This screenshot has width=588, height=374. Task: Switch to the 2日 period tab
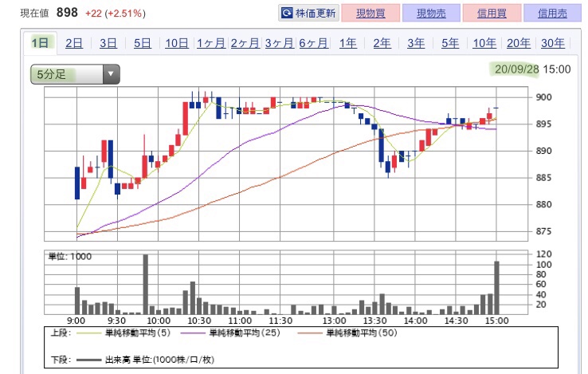click(x=74, y=43)
